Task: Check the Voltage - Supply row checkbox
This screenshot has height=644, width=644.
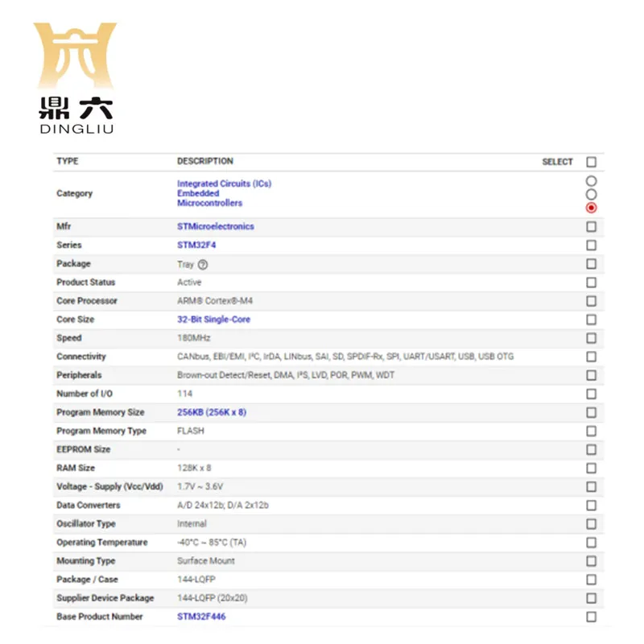Action: (591, 487)
